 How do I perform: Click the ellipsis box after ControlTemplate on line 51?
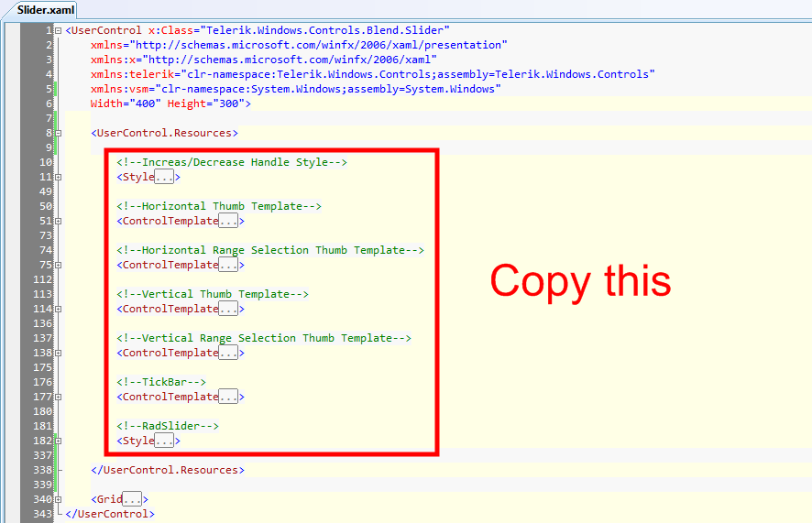click(228, 221)
